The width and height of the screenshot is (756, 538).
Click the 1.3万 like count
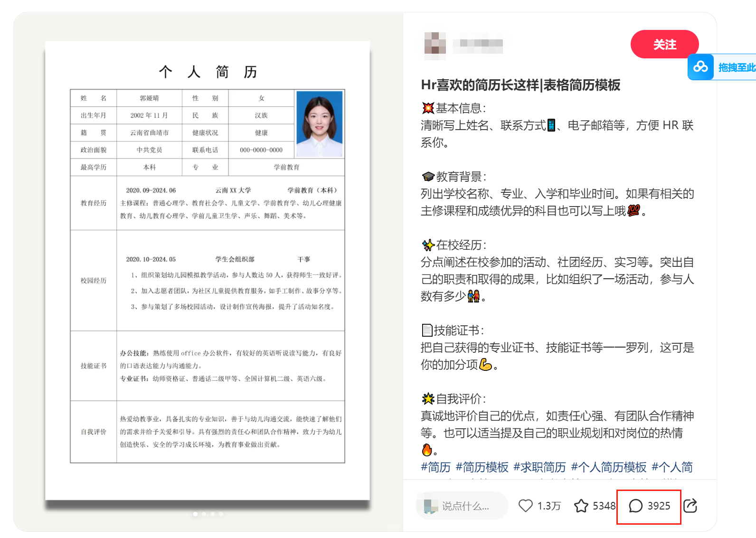pyautogui.click(x=549, y=506)
